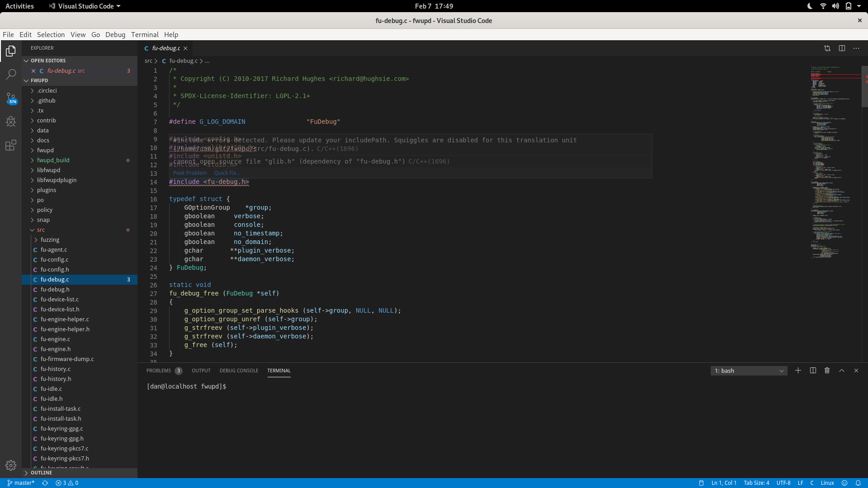Screen dimensions: 868x488
Task: Open the Selection menu
Action: tap(51, 35)
